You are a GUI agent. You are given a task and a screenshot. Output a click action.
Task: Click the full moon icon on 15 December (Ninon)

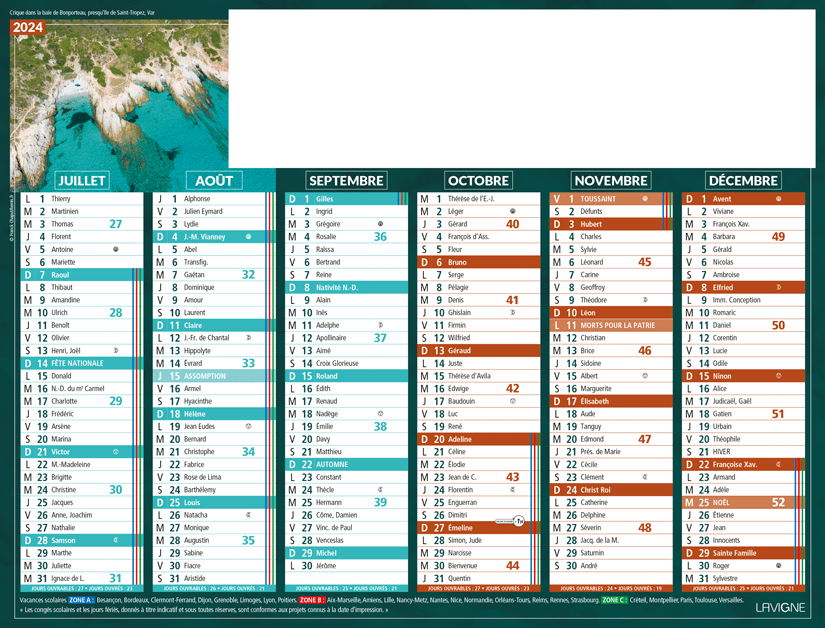click(x=778, y=376)
